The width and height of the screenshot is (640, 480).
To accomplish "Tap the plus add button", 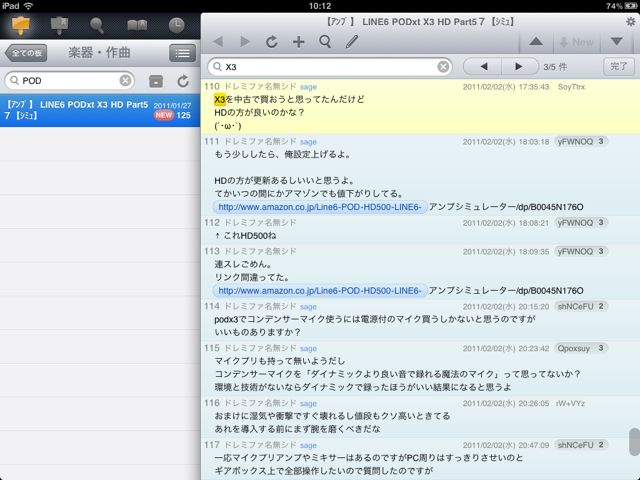I will [x=299, y=42].
